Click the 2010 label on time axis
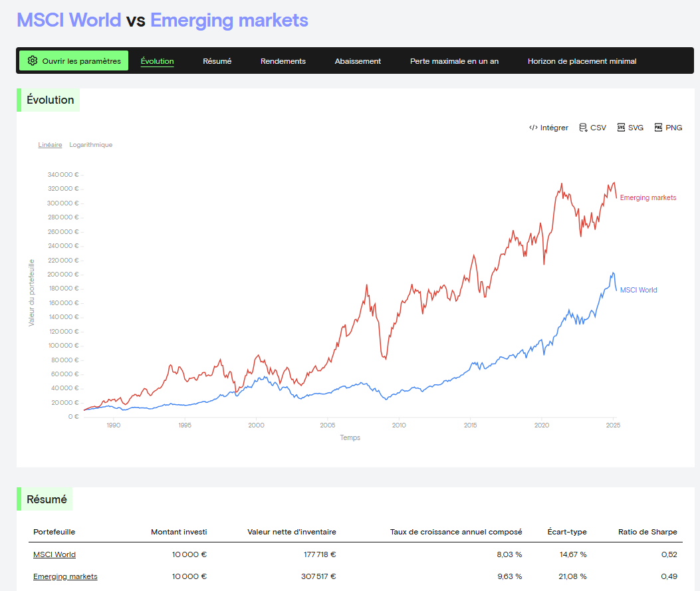Image resolution: width=700 pixels, height=591 pixels. 399,425
